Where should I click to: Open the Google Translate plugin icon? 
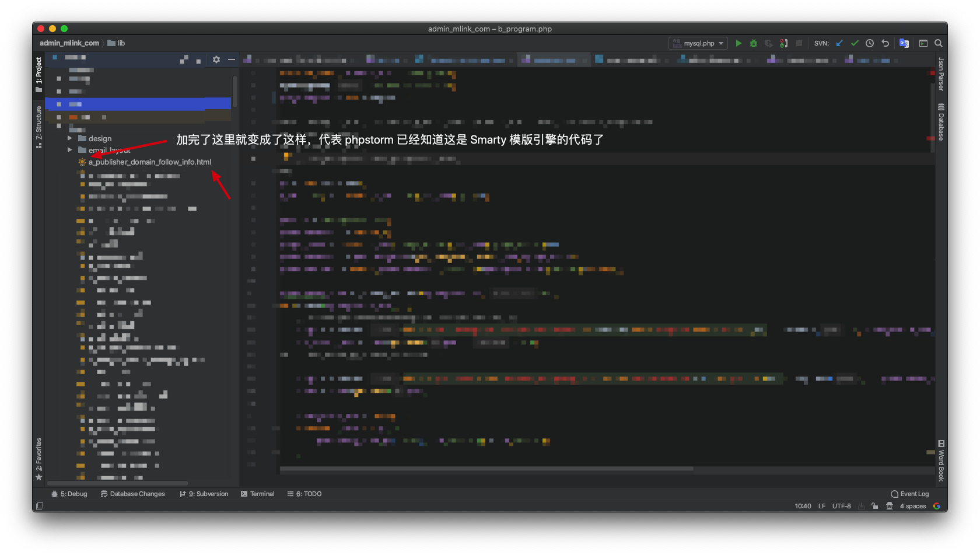905,43
